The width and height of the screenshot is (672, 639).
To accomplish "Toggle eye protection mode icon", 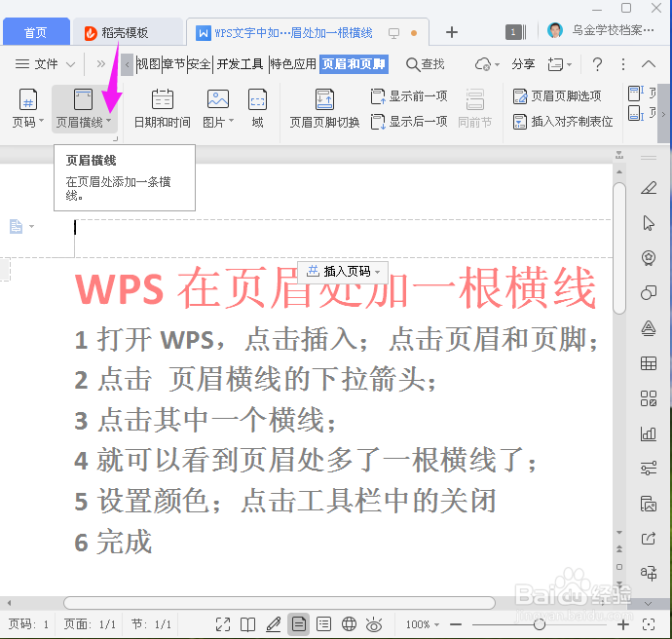I will pos(374,624).
